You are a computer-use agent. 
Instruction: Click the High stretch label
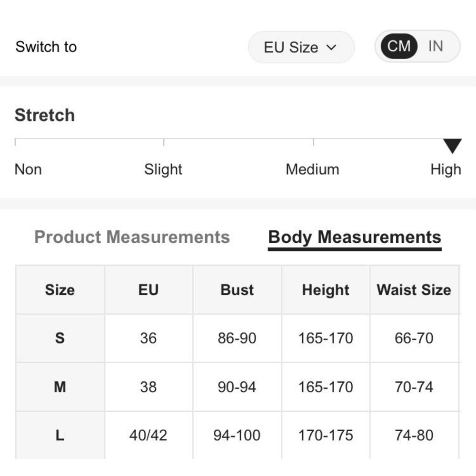pyautogui.click(x=446, y=169)
